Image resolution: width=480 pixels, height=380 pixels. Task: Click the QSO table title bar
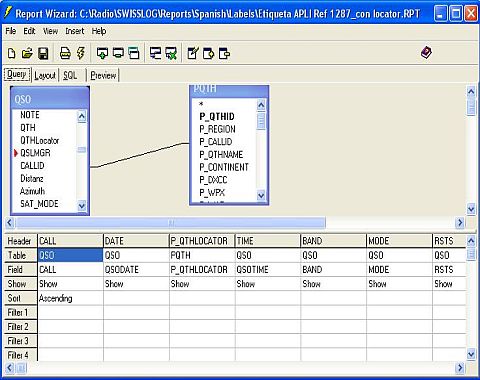pyautogui.click(x=50, y=99)
